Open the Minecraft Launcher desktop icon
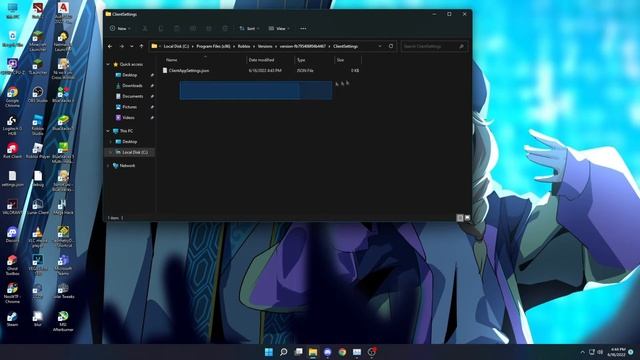Viewport: 640px width, 360px height. (x=38, y=41)
